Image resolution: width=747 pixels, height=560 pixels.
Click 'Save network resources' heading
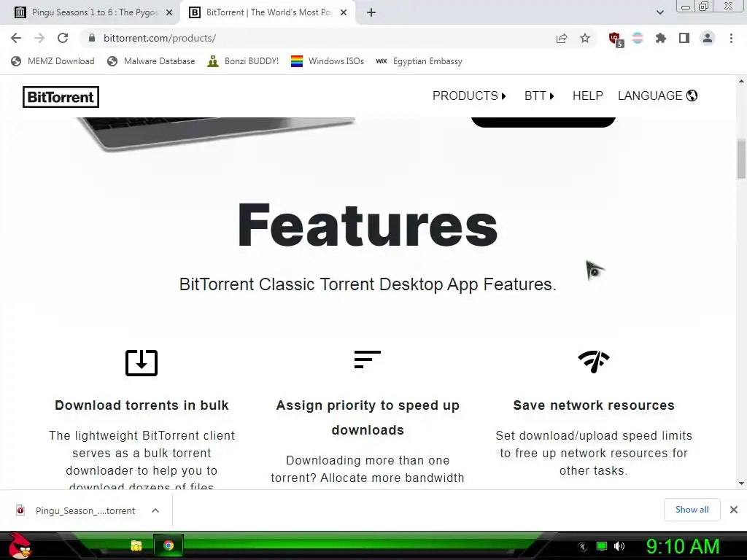(x=594, y=405)
